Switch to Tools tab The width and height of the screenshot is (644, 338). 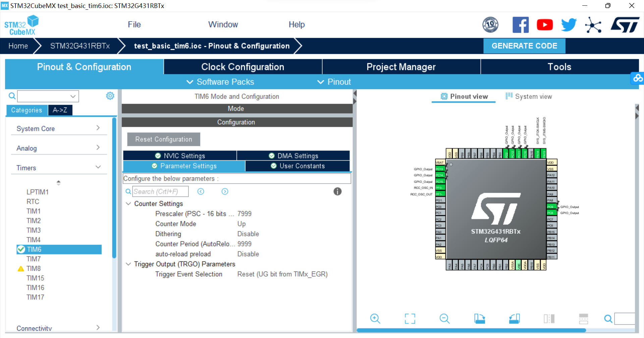(559, 67)
